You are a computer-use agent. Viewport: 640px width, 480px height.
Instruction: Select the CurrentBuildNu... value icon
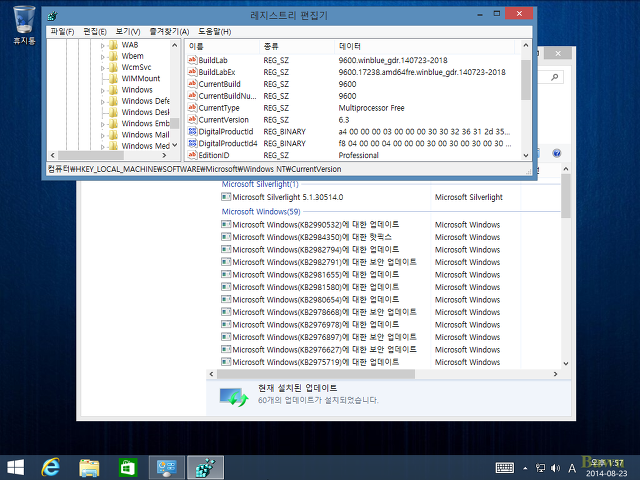192,96
